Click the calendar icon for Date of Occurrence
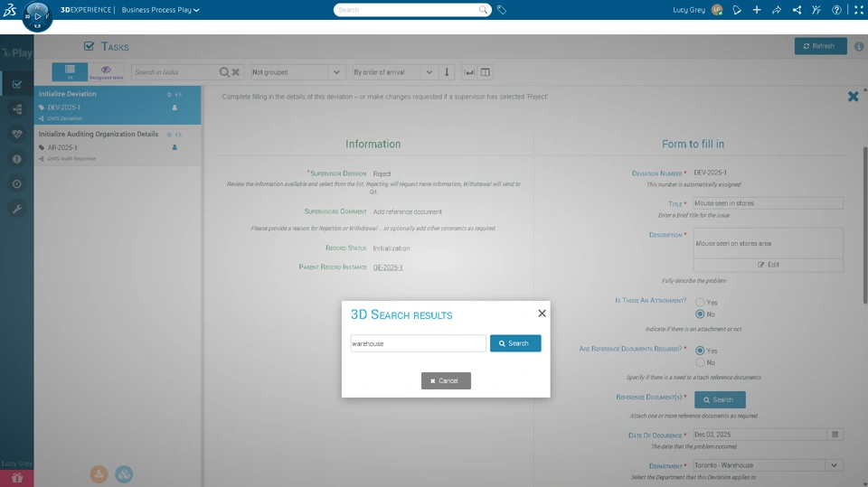 pyautogui.click(x=835, y=435)
